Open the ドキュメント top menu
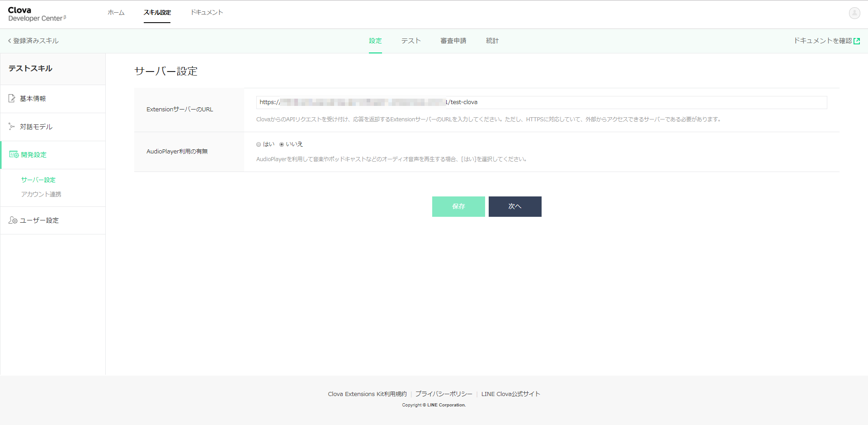Image resolution: width=868 pixels, height=425 pixels. [x=207, y=13]
